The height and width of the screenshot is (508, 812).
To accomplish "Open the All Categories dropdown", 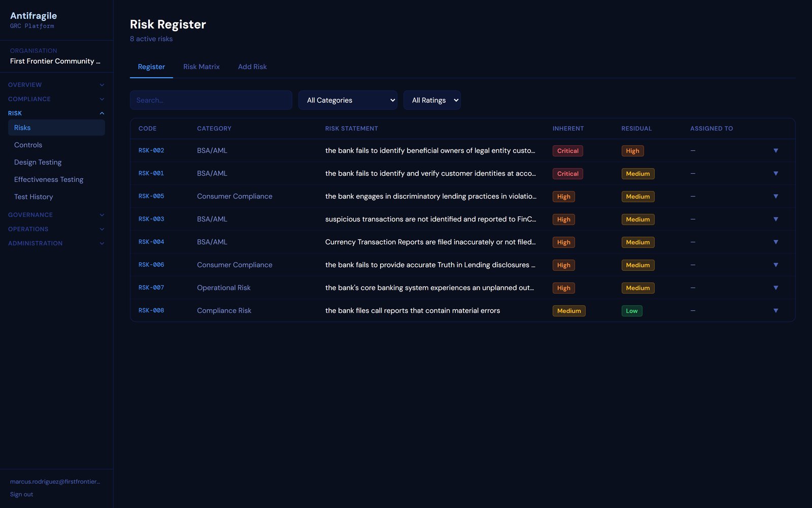I will pos(348,100).
